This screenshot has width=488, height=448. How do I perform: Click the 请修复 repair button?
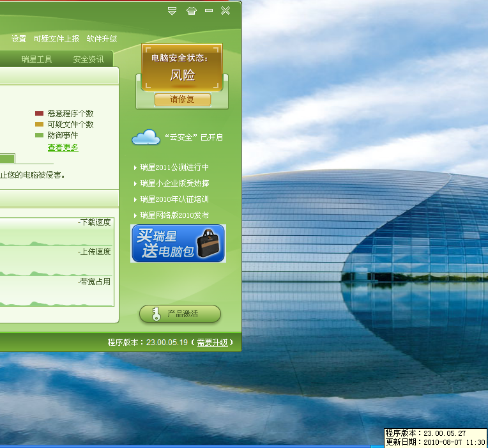click(183, 100)
